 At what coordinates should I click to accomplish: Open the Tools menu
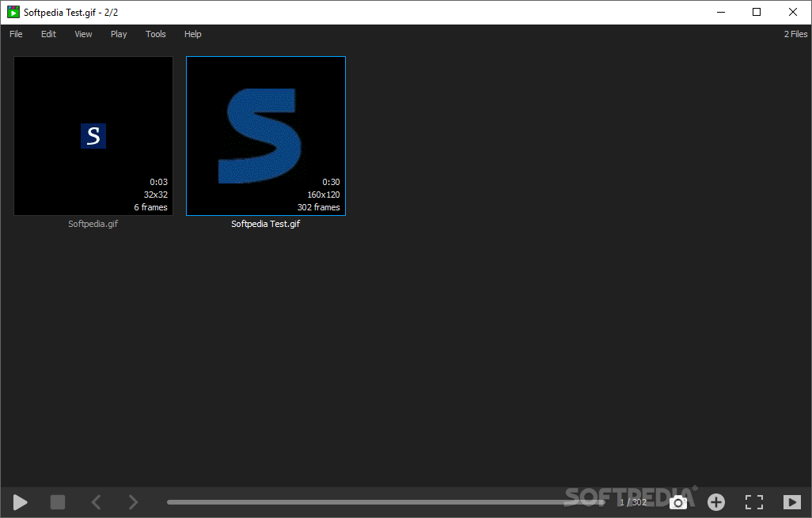point(155,34)
